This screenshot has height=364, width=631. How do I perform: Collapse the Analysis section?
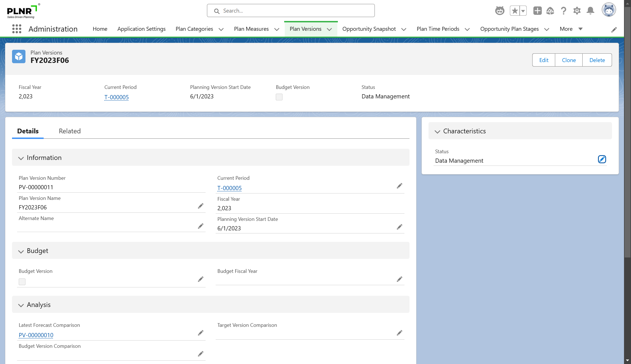(21, 305)
